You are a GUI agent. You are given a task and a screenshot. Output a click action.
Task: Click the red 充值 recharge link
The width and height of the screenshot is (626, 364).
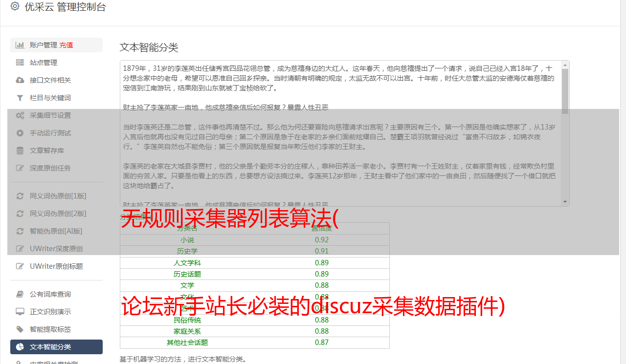[x=67, y=45]
